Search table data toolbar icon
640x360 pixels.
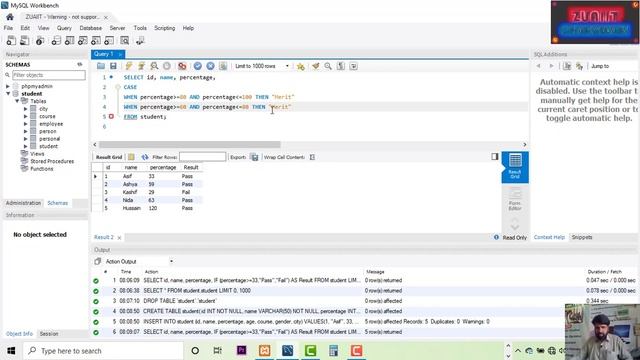(x=124, y=40)
